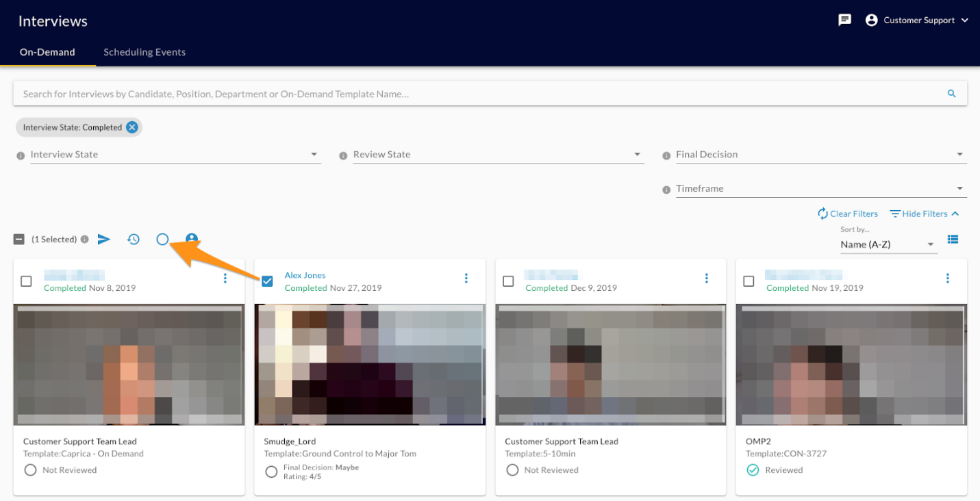Remove the Interview State: Completed filter chip

(132, 127)
